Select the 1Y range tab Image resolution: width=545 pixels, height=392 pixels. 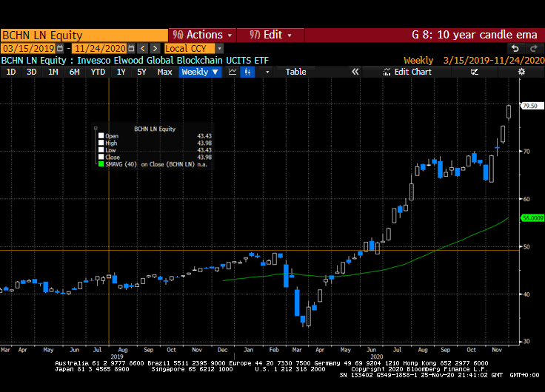coord(121,72)
